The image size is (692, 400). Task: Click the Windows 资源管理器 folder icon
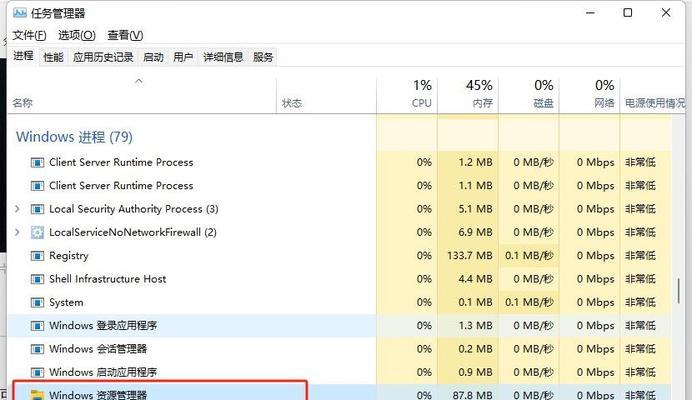(37, 395)
